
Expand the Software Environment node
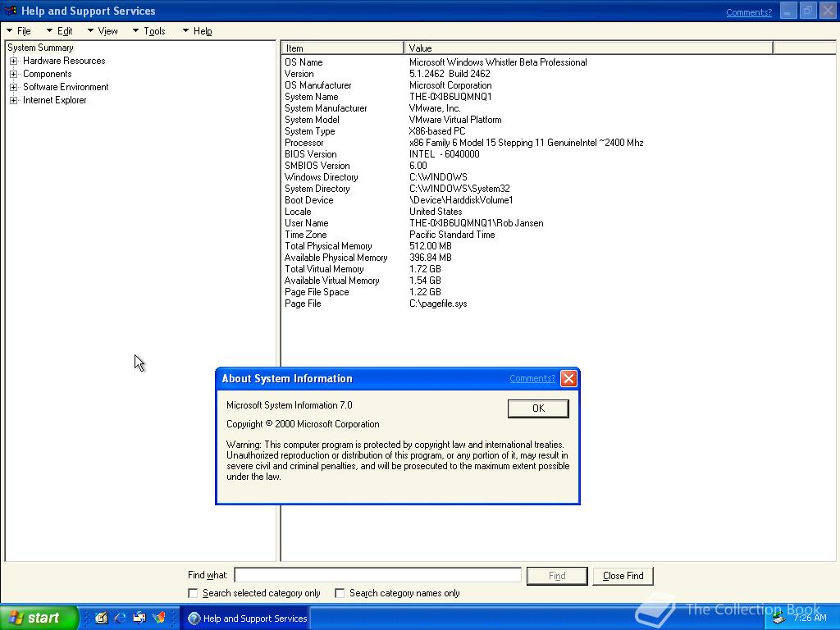pyautogui.click(x=13, y=87)
